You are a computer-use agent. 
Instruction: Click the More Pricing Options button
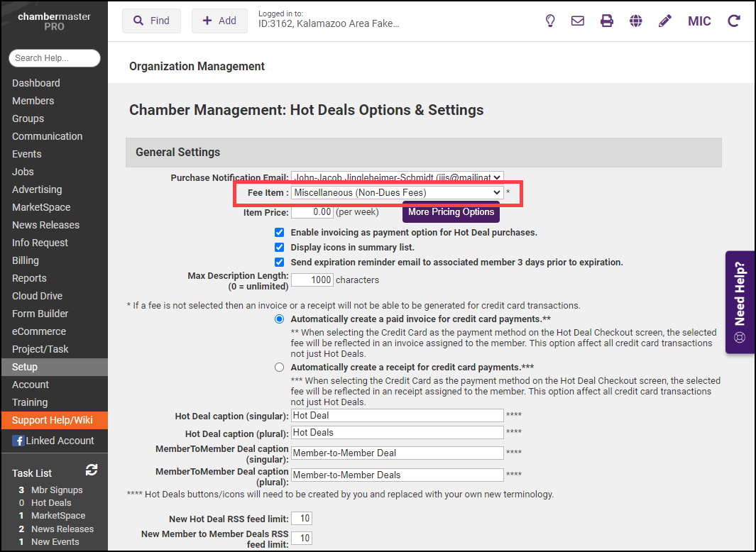(451, 212)
